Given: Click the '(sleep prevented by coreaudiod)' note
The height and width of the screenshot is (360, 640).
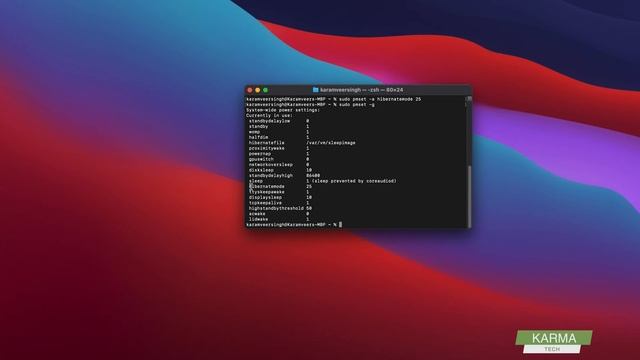Looking at the screenshot, I should click(x=354, y=181).
